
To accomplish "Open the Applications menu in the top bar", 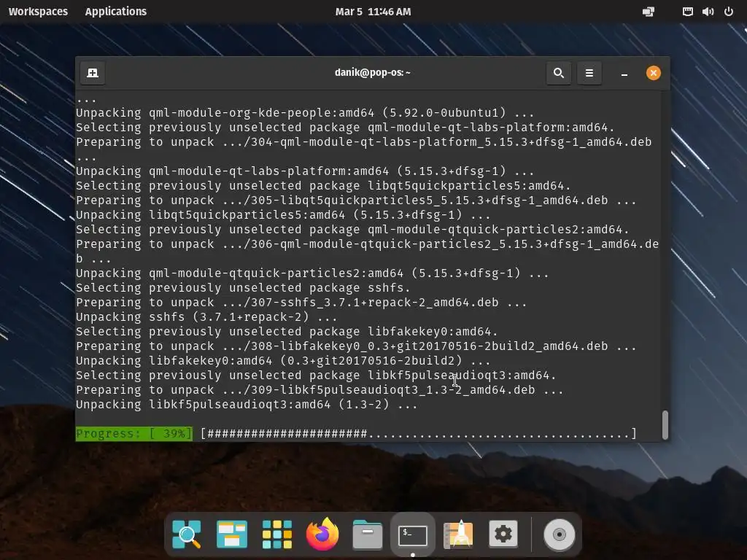I will point(116,12).
